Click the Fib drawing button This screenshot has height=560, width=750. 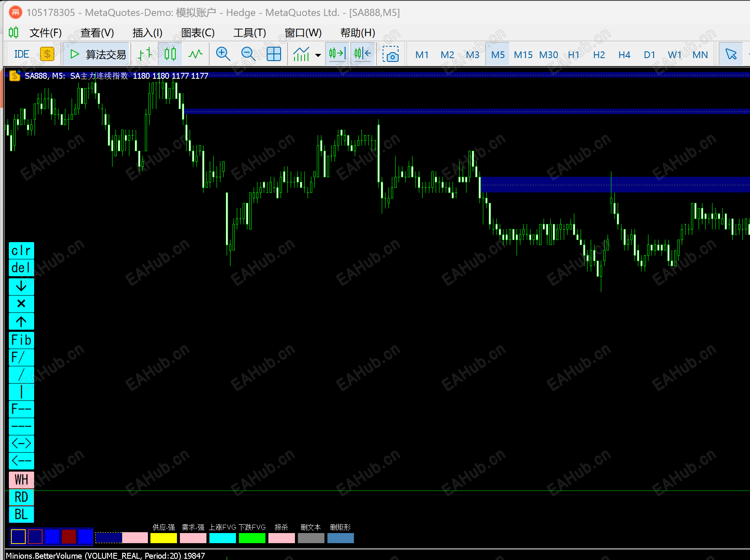coord(21,340)
